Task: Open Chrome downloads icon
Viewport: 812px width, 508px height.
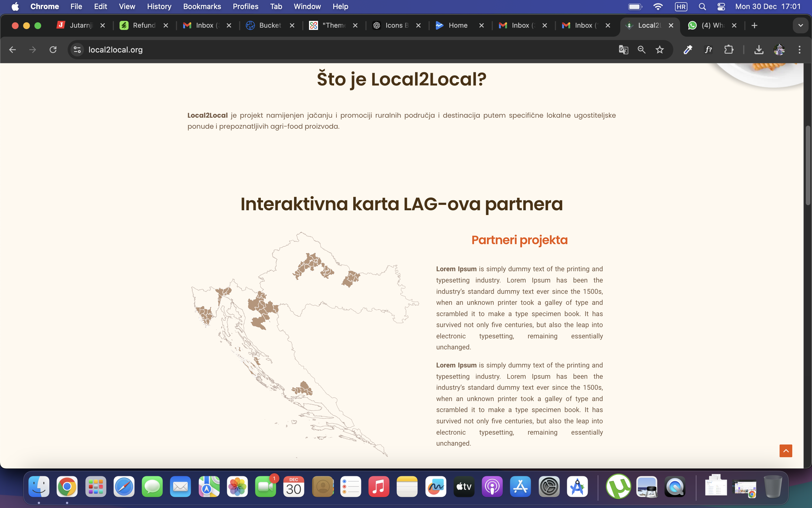Action: 759,50
